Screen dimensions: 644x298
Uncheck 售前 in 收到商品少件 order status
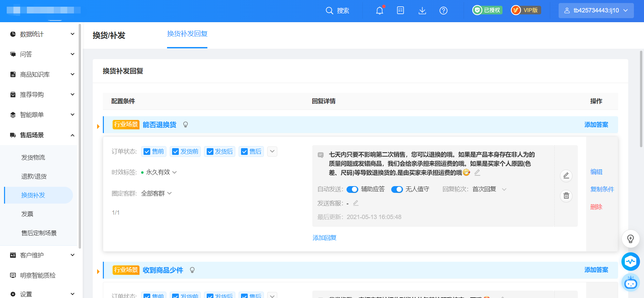click(x=147, y=296)
